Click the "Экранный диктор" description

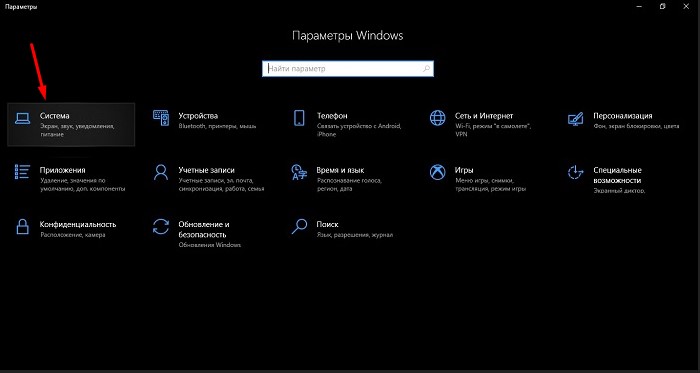pyautogui.click(x=619, y=191)
